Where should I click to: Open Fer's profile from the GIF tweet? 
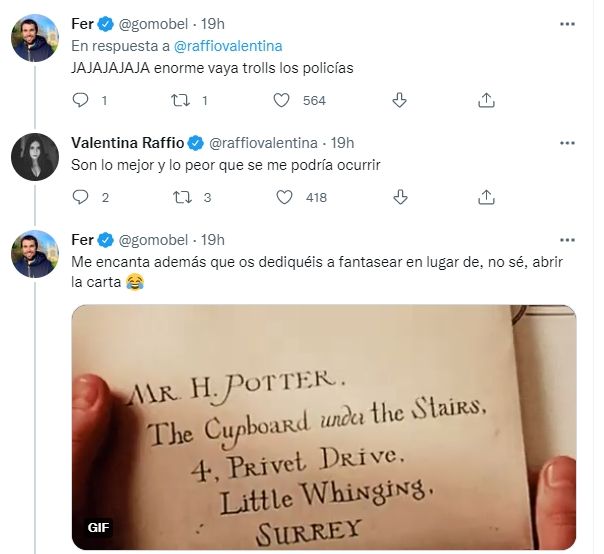(82, 240)
